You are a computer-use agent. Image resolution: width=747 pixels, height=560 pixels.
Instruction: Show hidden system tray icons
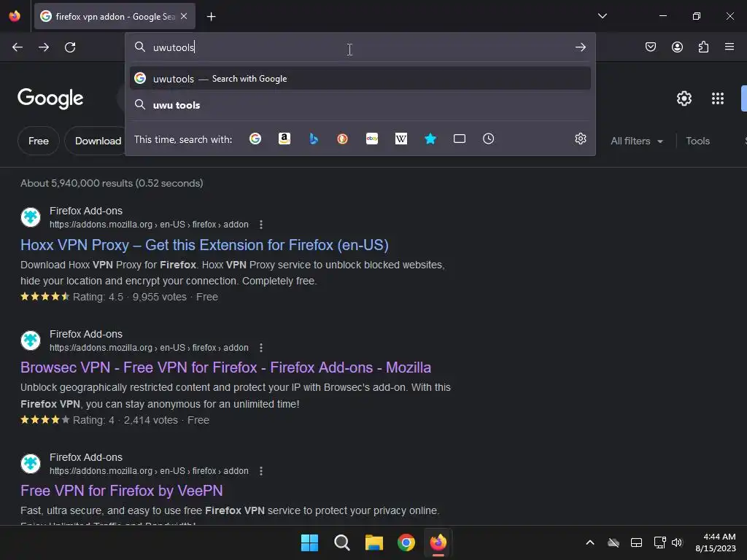click(x=589, y=542)
